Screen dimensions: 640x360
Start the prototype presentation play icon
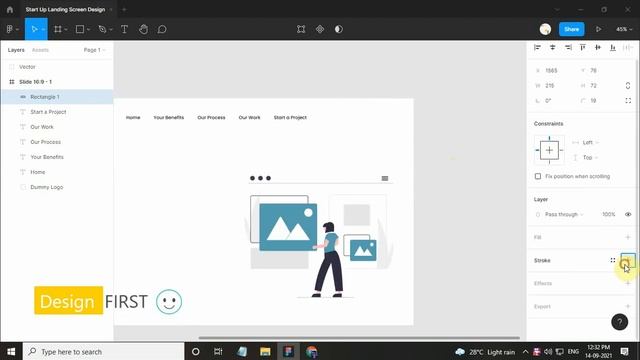(x=598, y=29)
